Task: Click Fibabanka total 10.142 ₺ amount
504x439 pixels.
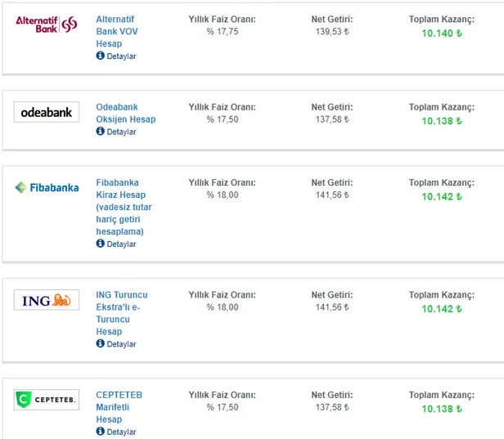Action: click(442, 196)
